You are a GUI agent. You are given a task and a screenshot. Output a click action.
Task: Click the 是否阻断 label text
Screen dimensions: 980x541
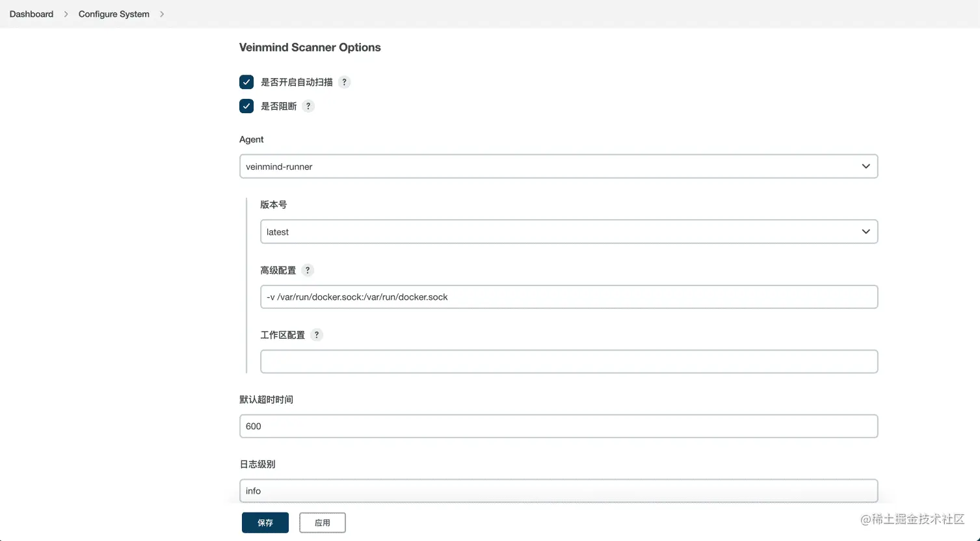click(x=278, y=106)
